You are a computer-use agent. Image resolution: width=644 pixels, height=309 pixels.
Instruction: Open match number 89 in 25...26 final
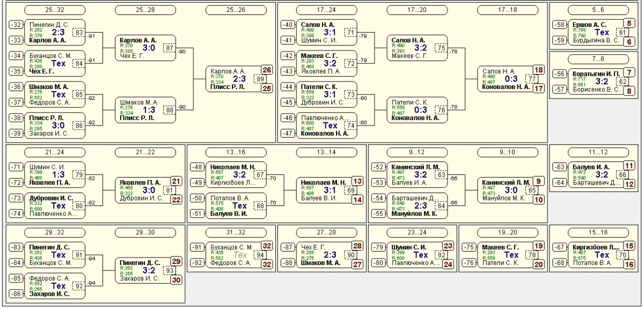tap(261, 79)
